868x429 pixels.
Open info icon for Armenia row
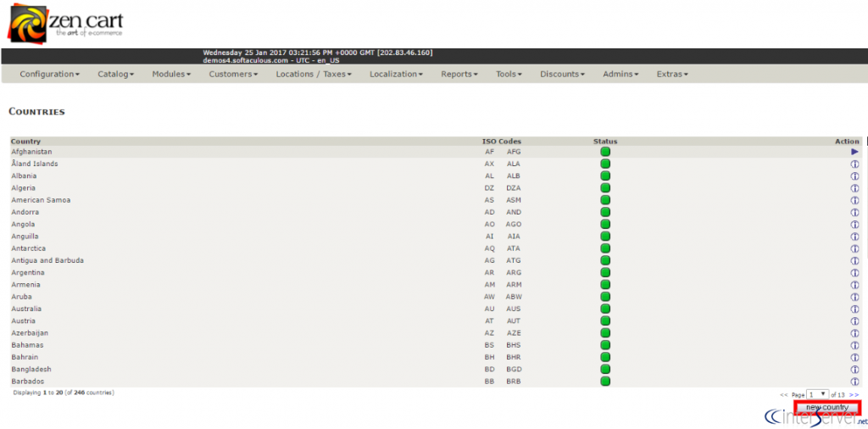(x=854, y=285)
